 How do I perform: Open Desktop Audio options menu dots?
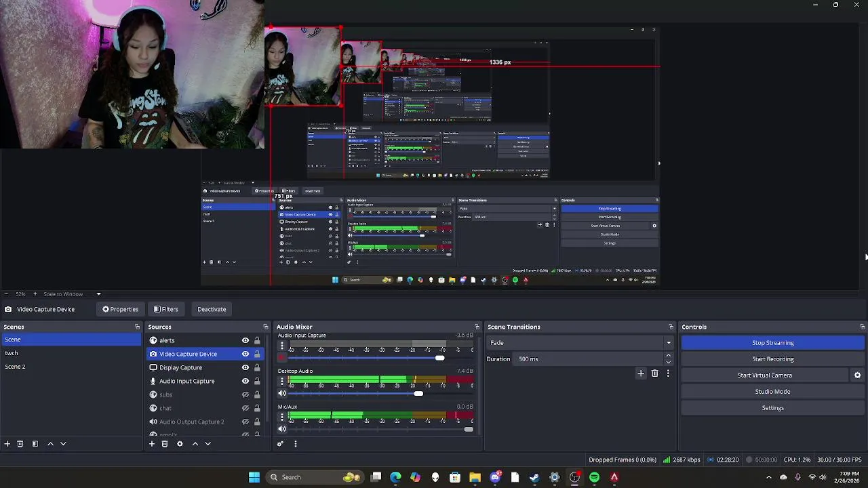[282, 382]
